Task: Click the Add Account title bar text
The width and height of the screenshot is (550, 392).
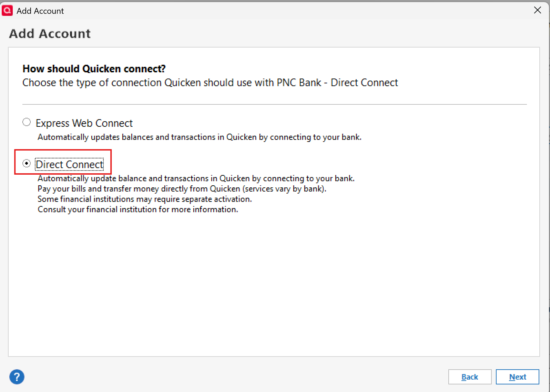Action: pos(40,11)
